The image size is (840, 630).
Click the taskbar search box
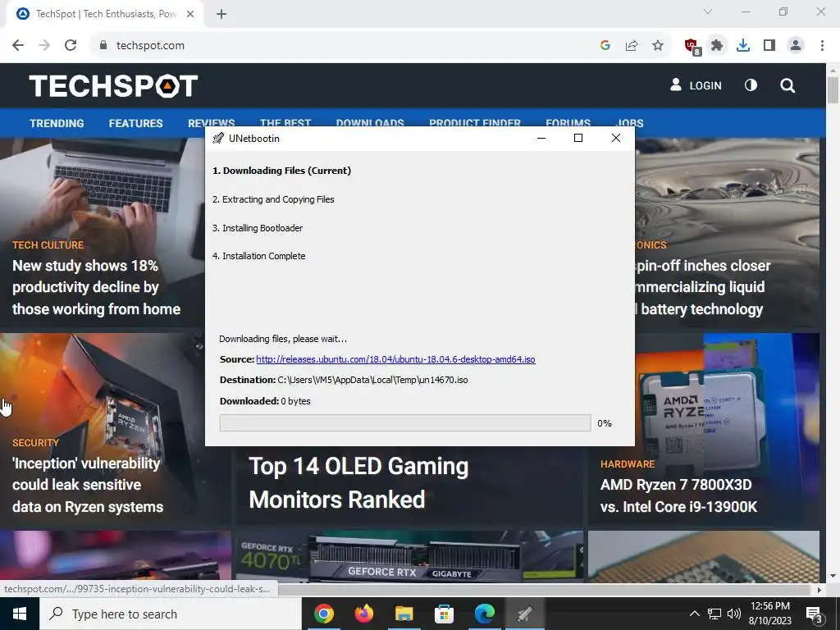171,614
